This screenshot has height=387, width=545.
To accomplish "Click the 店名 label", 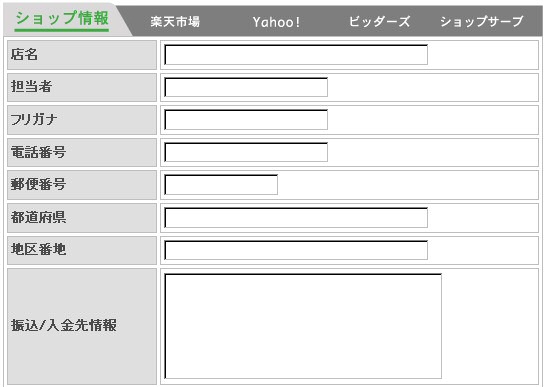I will pos(24,55).
